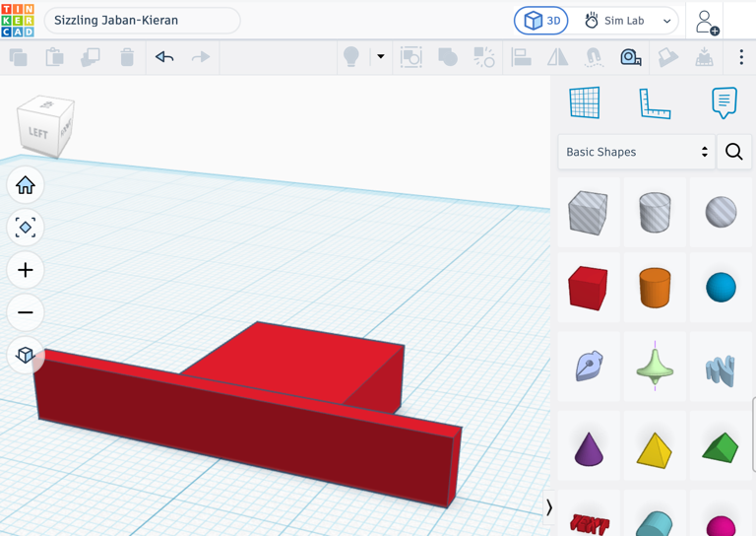The height and width of the screenshot is (536, 756).
Task: Collapse shapes panel with chevron arrow
Action: click(548, 507)
